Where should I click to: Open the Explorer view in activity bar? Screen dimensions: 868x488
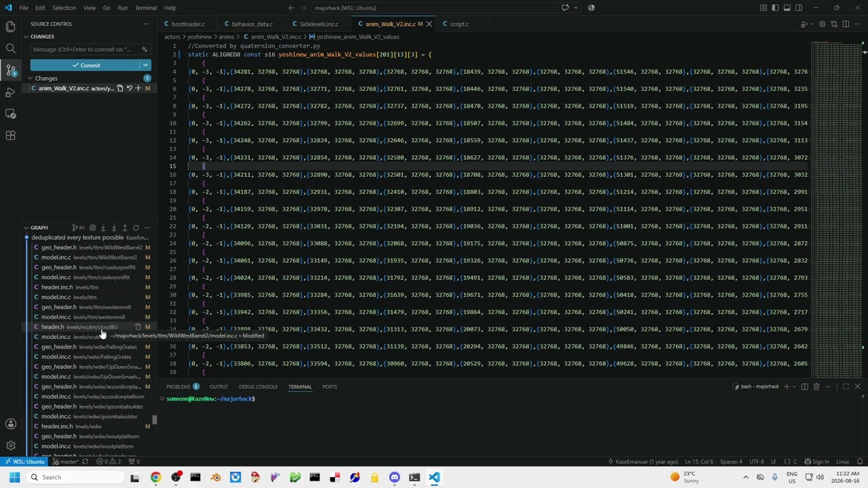coord(10,26)
